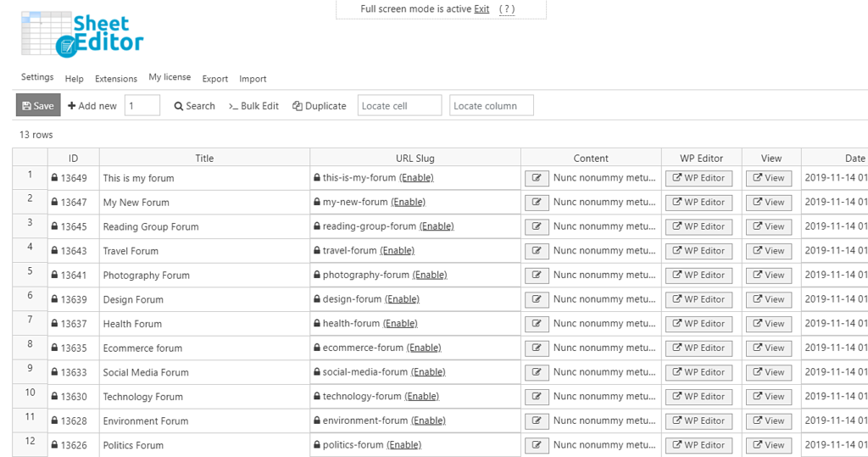Click lock icon next to this-is-my-forum slug
Screen dimensions: 868x457
pyautogui.click(x=317, y=178)
